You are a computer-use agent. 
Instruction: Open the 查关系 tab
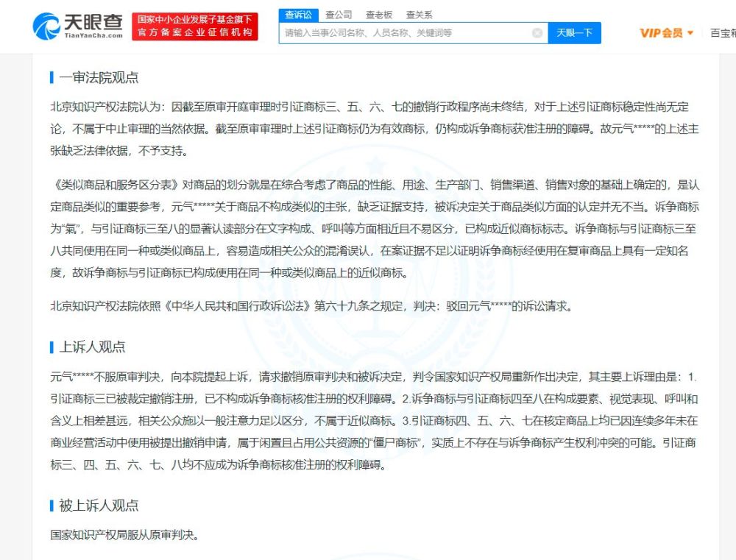tap(420, 15)
